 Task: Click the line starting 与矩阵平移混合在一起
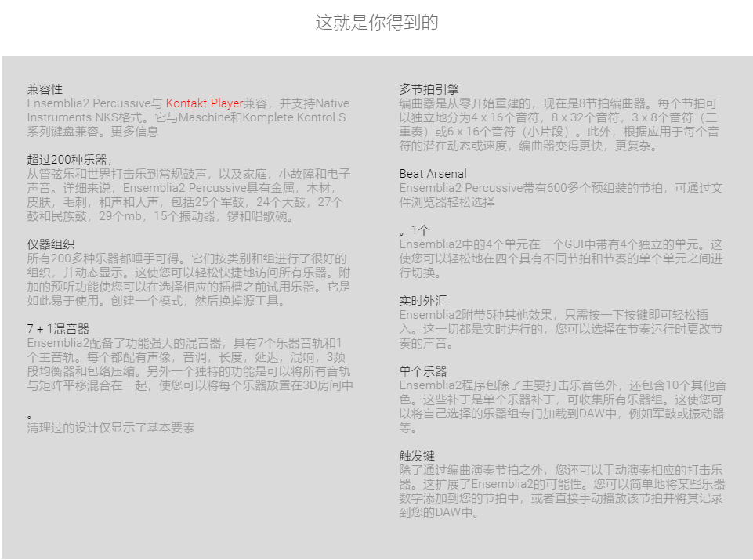click(x=190, y=385)
